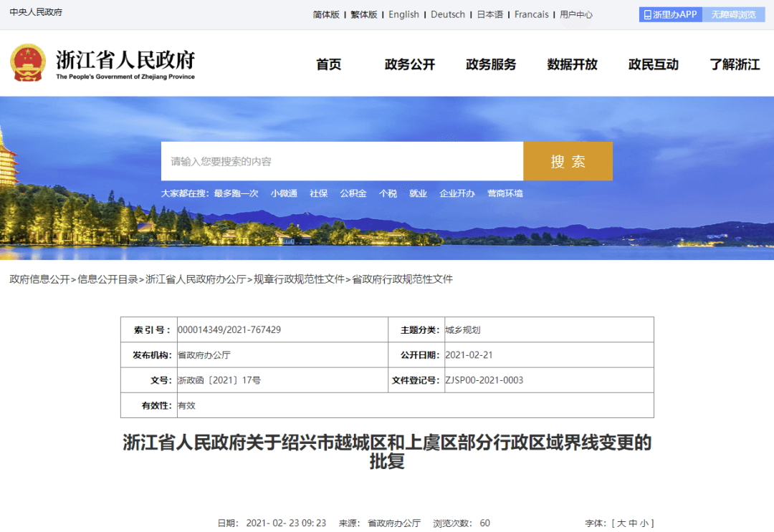Click the 搜索 search button
774x532 pixels.
[568, 161]
